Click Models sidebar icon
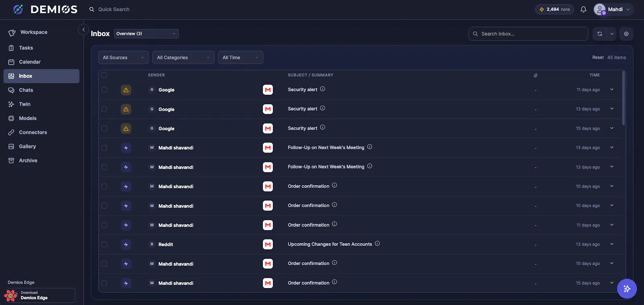This screenshot has height=305, width=644. tap(11, 118)
